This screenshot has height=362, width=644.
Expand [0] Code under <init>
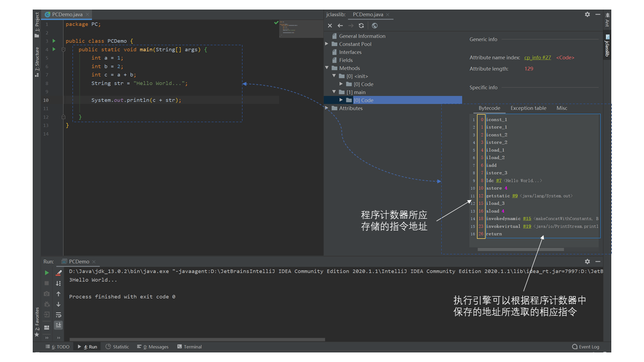(341, 84)
